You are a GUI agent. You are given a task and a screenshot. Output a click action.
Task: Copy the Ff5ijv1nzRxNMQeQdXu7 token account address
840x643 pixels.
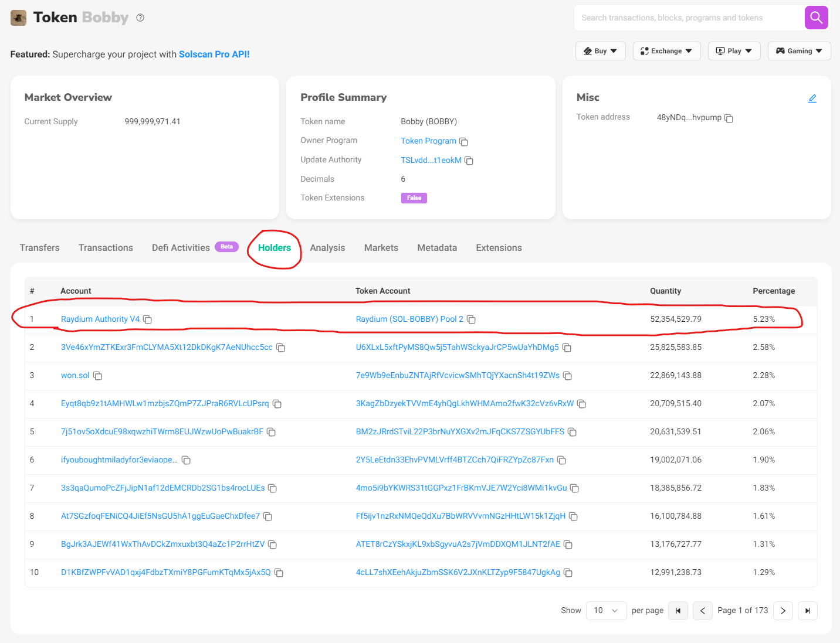click(x=573, y=516)
